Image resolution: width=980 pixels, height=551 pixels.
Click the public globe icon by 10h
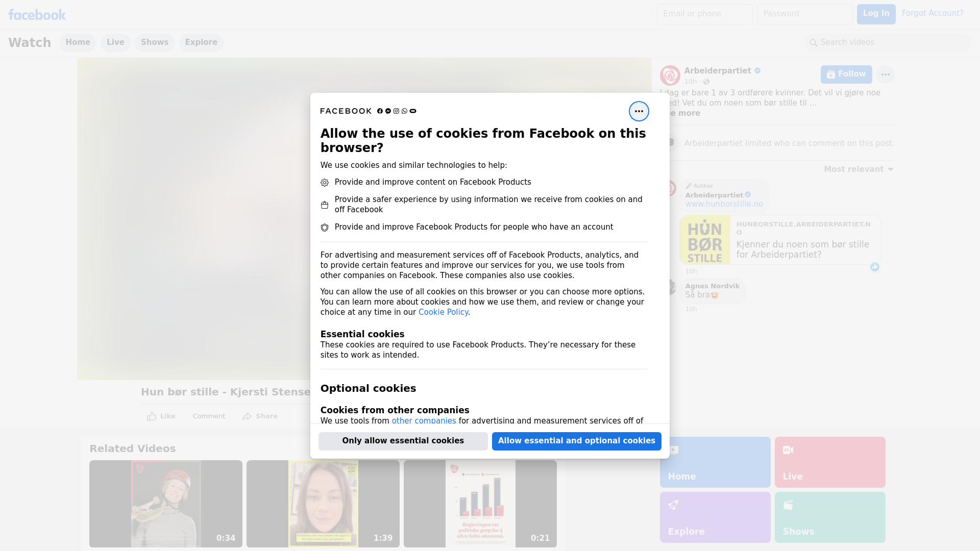click(x=706, y=82)
